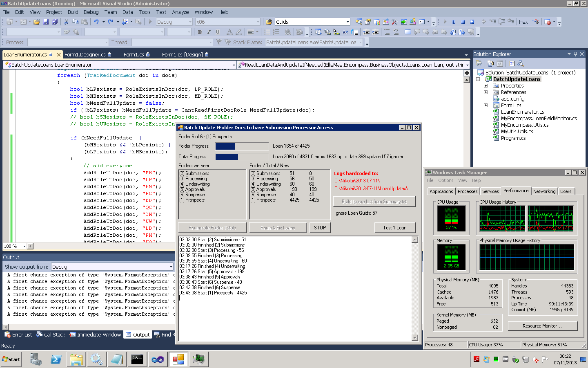Click Uncomment selected lines icon
The width and height of the screenshot is (588, 368).
coord(396,32)
